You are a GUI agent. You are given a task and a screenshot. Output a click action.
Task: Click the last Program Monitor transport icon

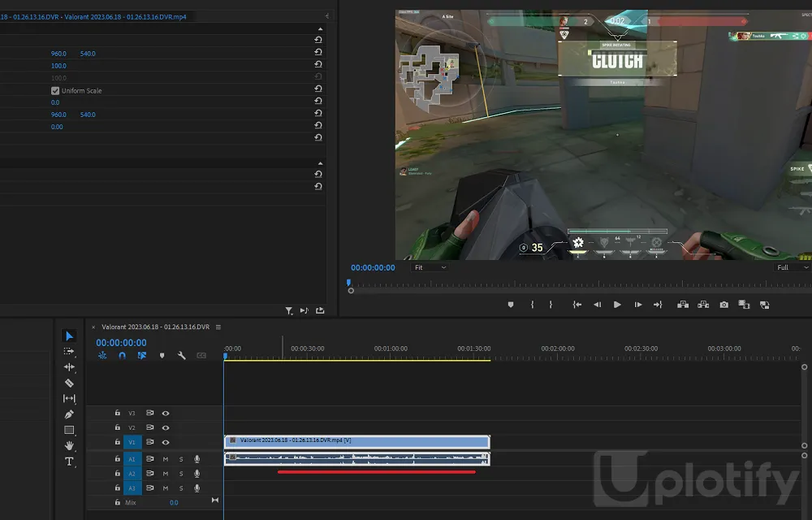coord(764,305)
